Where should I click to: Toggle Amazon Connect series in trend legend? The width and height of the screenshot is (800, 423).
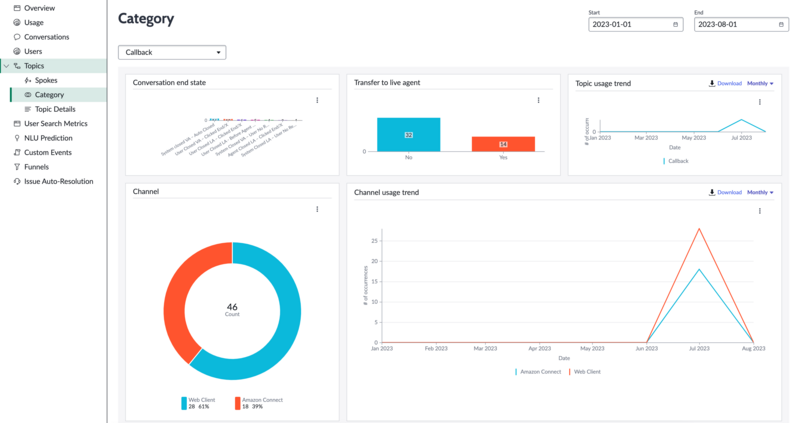pyautogui.click(x=538, y=372)
